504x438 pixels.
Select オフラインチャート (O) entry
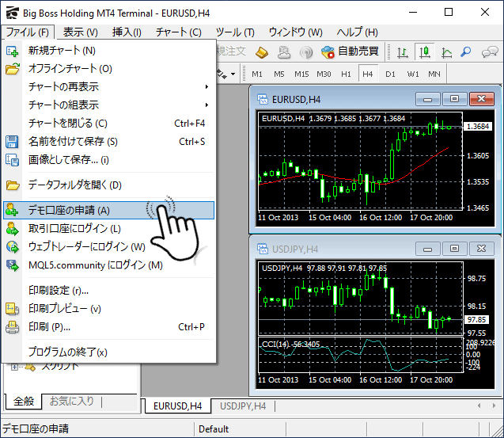[108, 69]
